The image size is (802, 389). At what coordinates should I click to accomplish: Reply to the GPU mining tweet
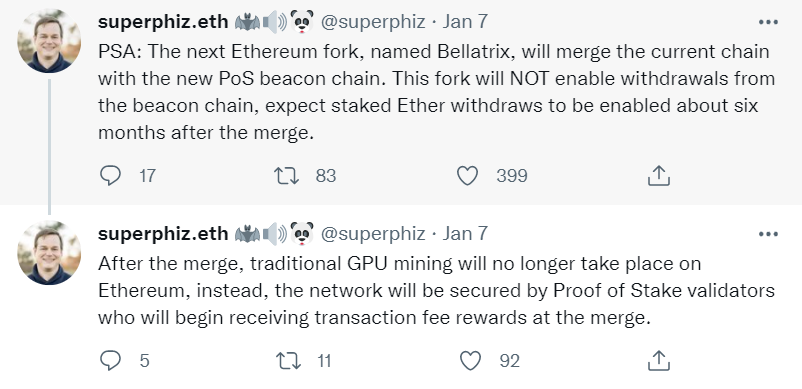110,361
